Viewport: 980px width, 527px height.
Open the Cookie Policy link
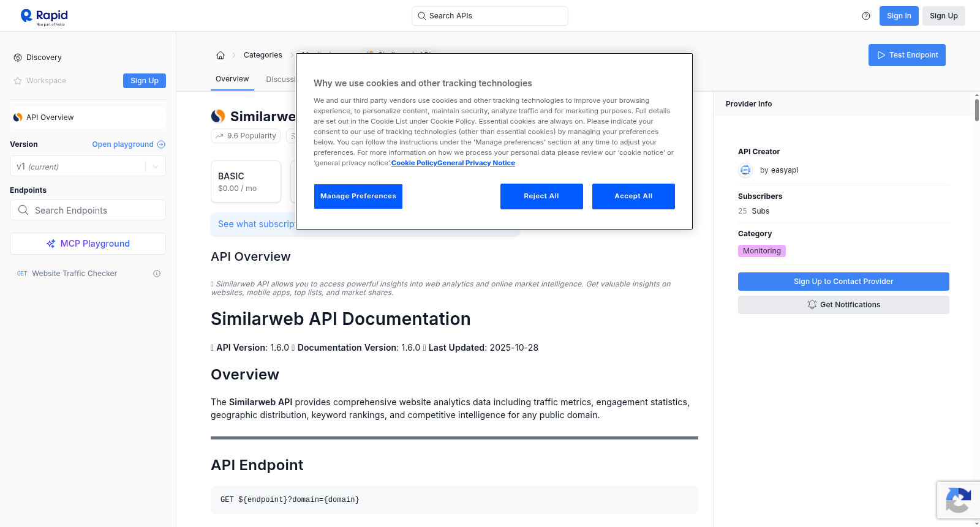(x=414, y=163)
